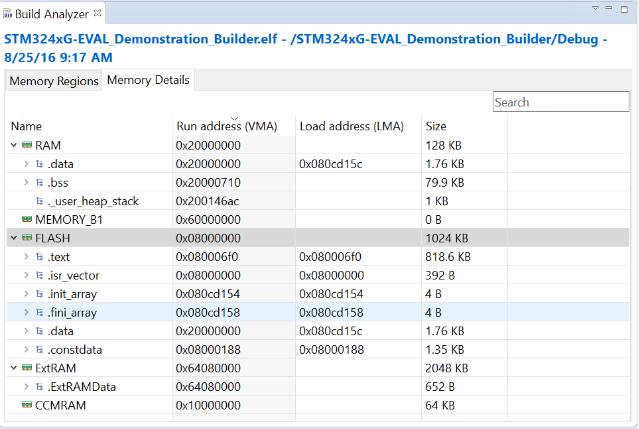The height and width of the screenshot is (429, 639).
Task: Click the 0x60000000 run address cell
Action: pyautogui.click(x=208, y=220)
